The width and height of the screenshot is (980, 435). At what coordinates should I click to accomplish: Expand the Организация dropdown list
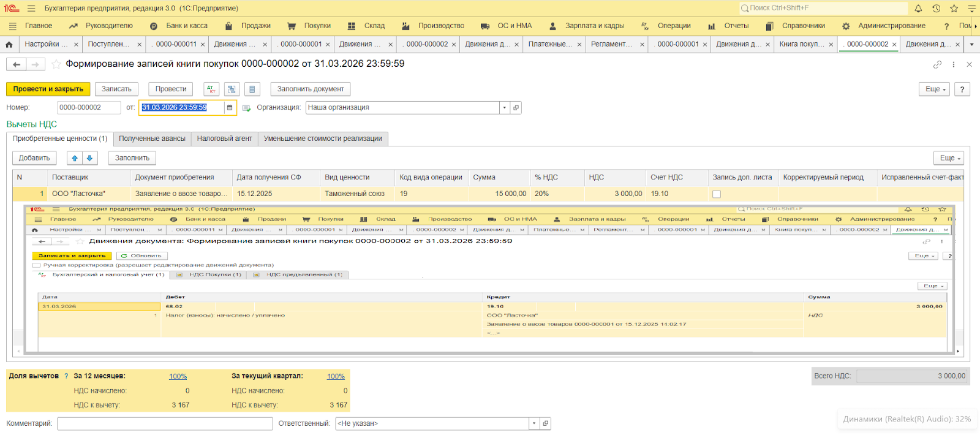point(505,108)
